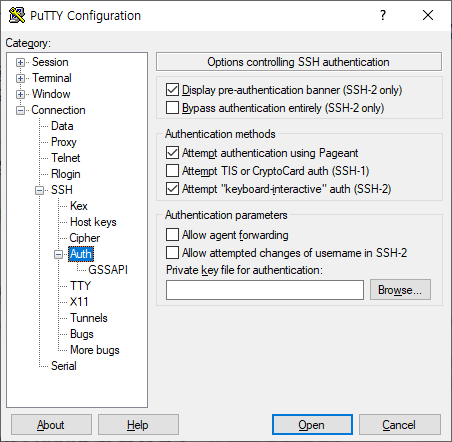
Task: Expand the Terminal category node
Action: tap(20, 78)
